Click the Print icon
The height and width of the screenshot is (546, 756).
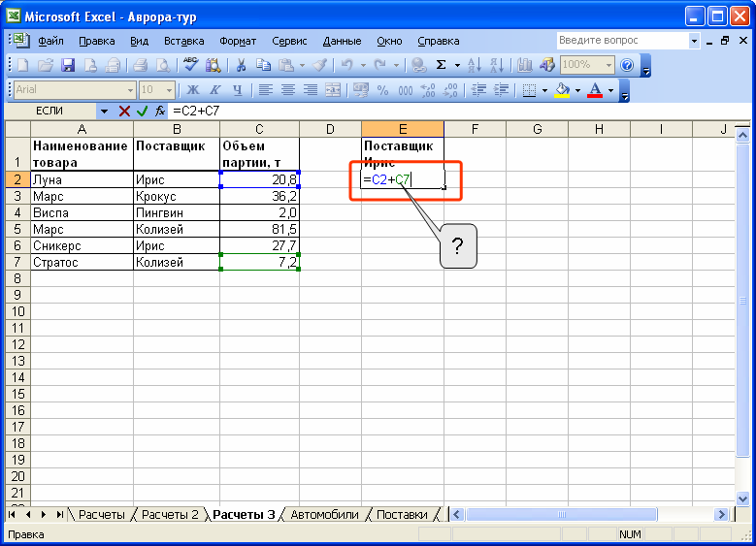pyautogui.click(x=141, y=65)
